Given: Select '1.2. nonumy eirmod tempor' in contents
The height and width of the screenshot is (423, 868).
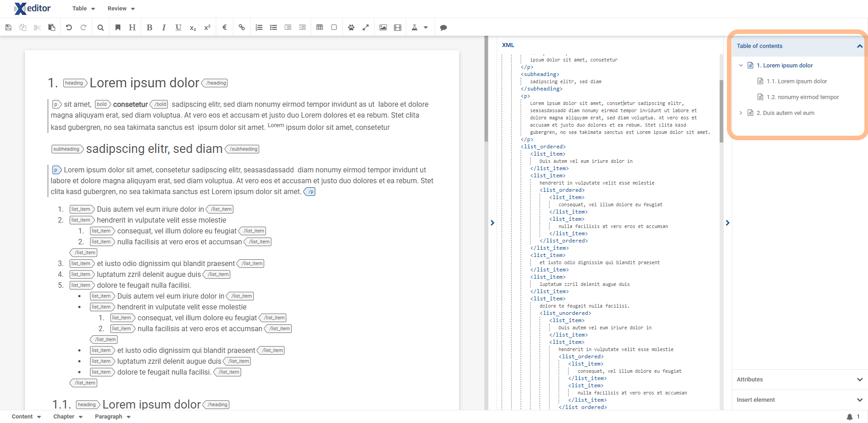Looking at the screenshot, I should 802,97.
